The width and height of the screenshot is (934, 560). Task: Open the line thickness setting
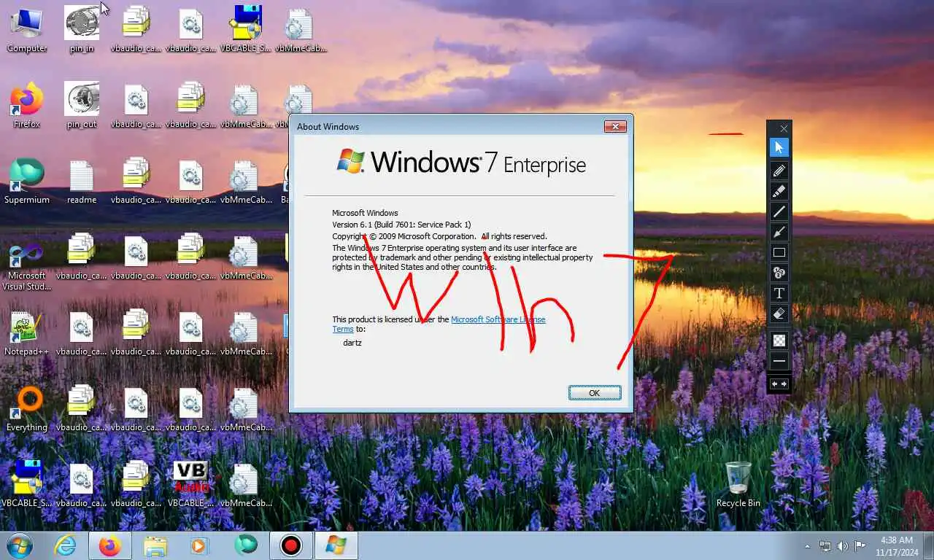click(x=779, y=361)
